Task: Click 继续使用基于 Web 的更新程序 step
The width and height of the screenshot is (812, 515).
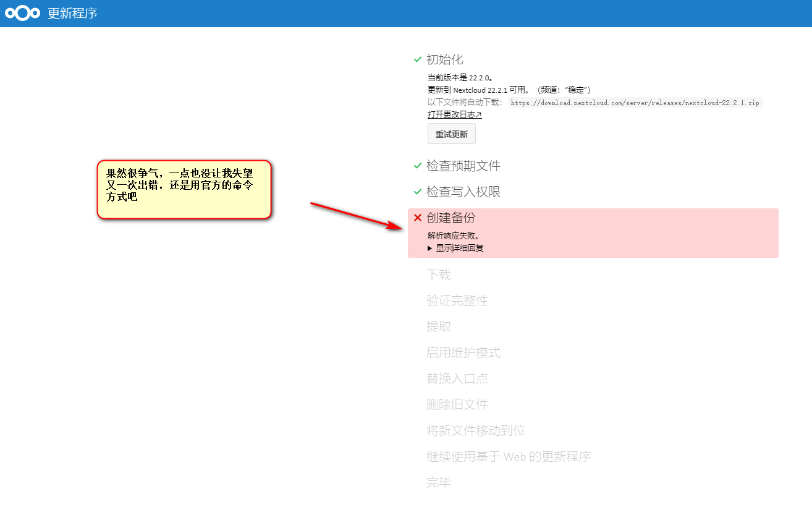Action: tap(509, 457)
